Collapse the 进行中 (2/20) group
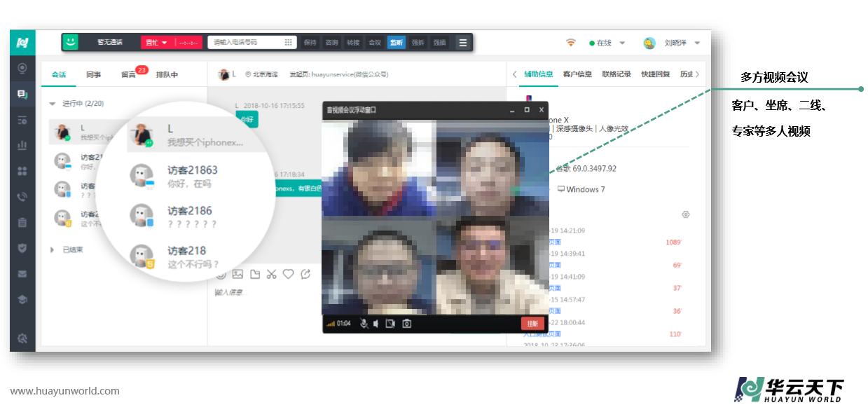 [x=53, y=104]
